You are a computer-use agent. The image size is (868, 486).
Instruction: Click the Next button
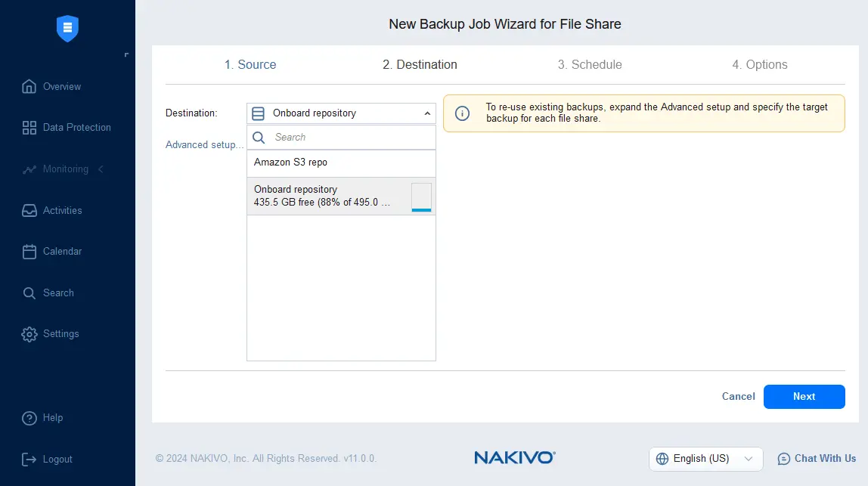point(804,397)
